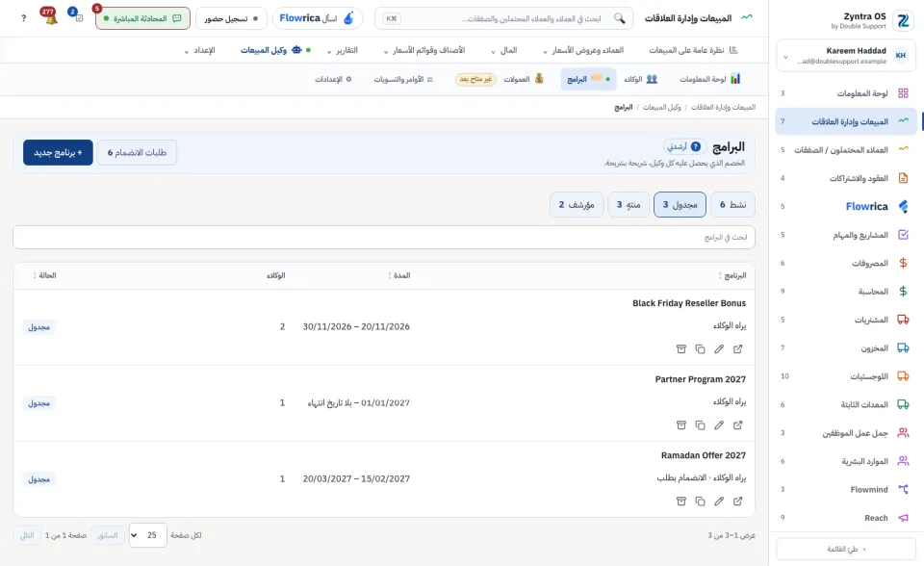
Task: Expand the الإعداد menu
Action: click(x=200, y=50)
